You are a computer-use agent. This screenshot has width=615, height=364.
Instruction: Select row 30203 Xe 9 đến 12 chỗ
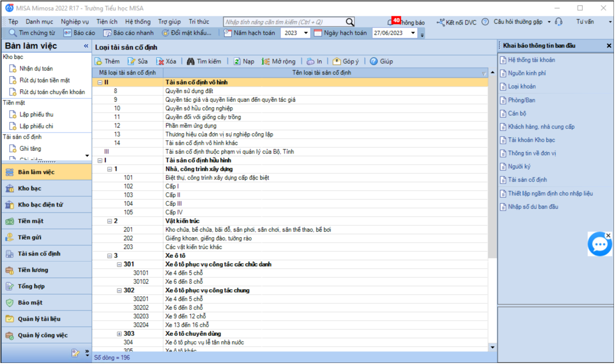pos(290,316)
